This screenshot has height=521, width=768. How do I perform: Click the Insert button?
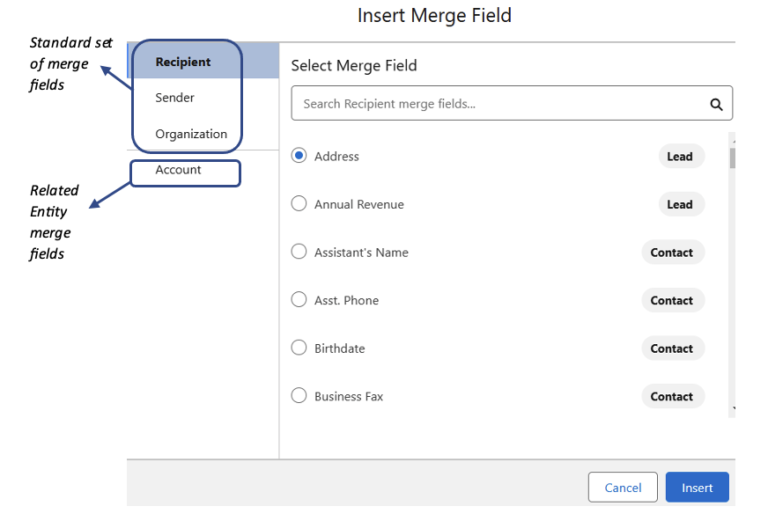point(697,487)
